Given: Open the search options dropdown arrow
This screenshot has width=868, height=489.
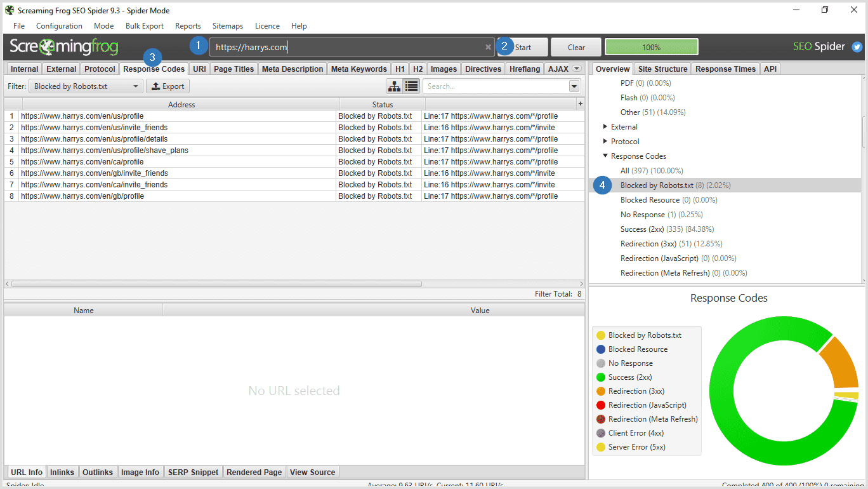Looking at the screenshot, I should tap(574, 86).
